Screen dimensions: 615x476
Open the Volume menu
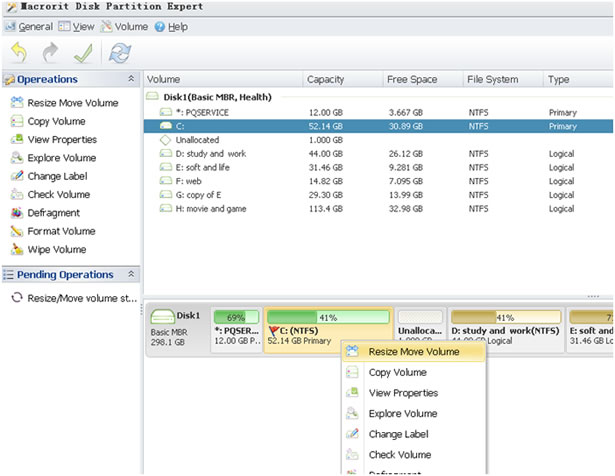(x=124, y=27)
